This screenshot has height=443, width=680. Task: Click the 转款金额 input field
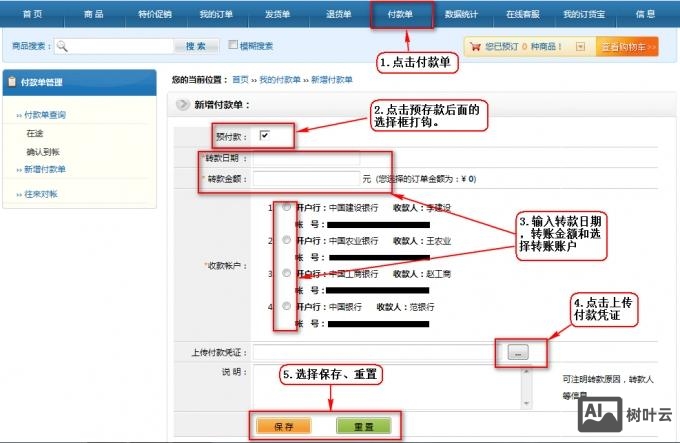pos(306,178)
